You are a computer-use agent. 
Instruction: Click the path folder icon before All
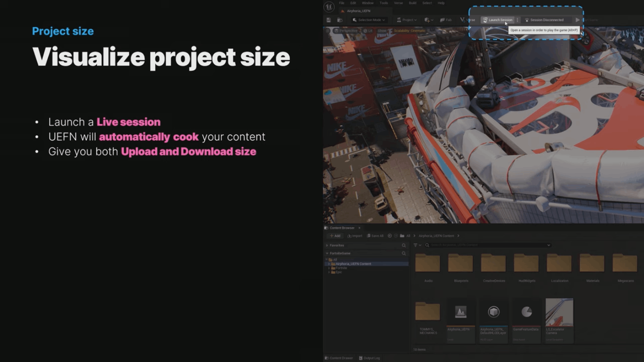pos(402,236)
